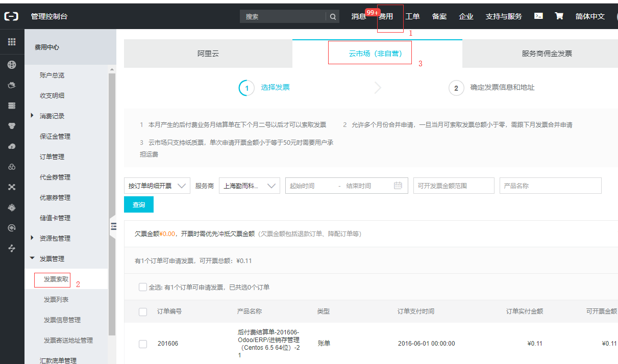Click the 查询 button
The width and height of the screenshot is (618, 364).
139,204
